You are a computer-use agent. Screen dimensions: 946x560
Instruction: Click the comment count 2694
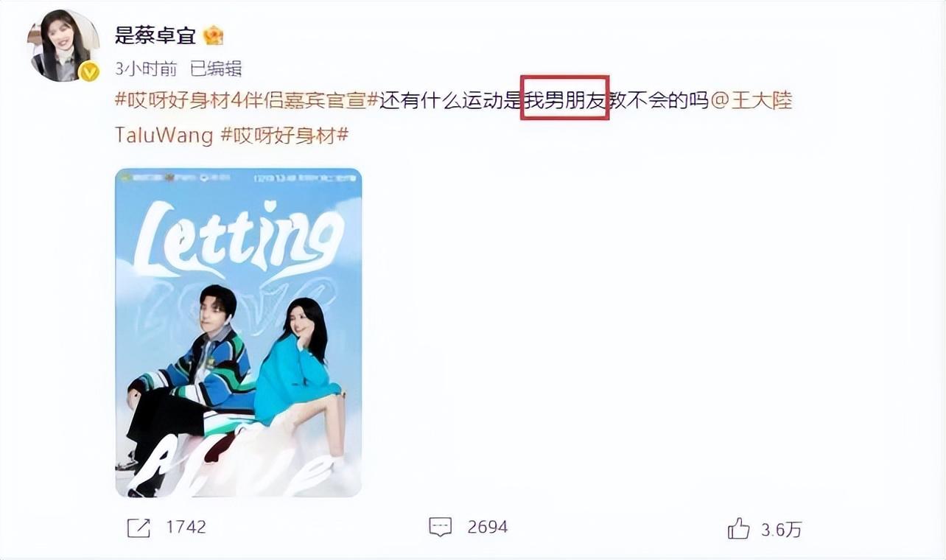coord(488,527)
